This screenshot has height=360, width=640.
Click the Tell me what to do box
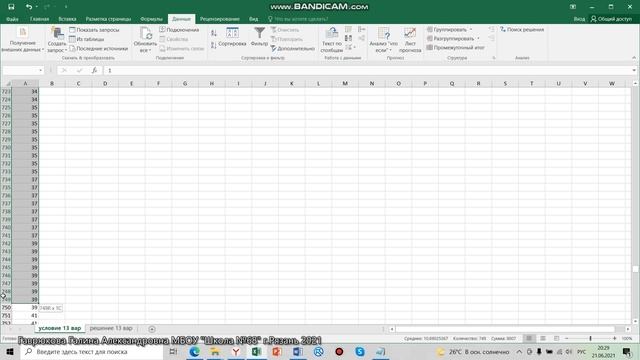(298, 19)
